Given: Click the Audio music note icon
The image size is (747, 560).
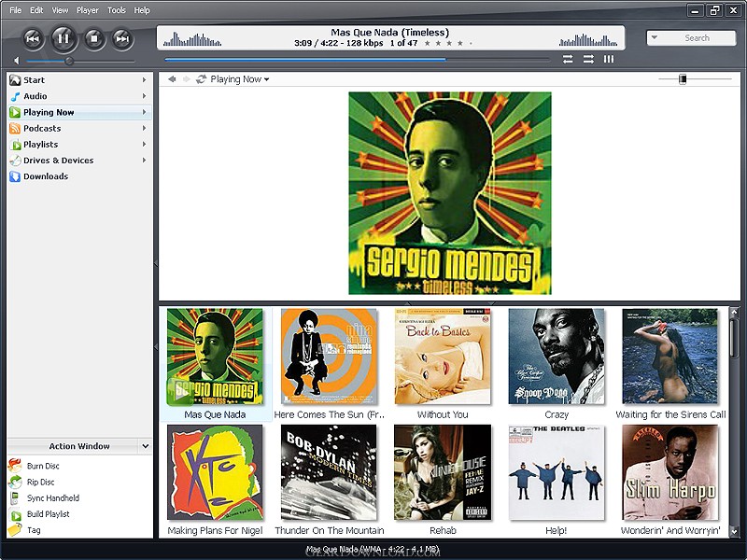Looking at the screenshot, I should pos(15,96).
